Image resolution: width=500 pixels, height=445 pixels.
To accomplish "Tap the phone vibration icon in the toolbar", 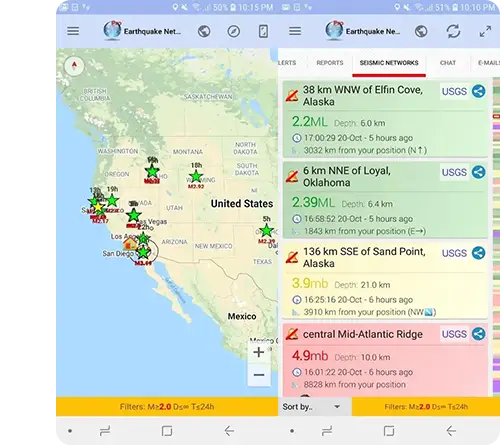I will tap(263, 31).
